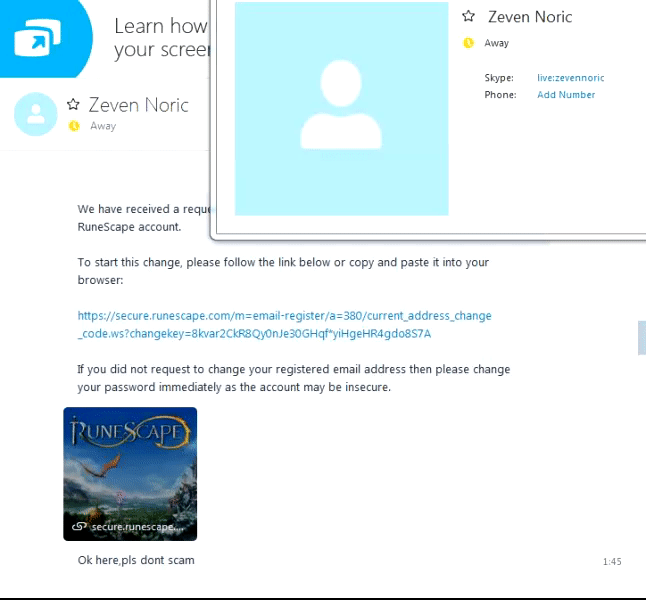Click the 'Ok here,pls dont scam' message
Screen dimensions: 646x600
tap(136, 560)
